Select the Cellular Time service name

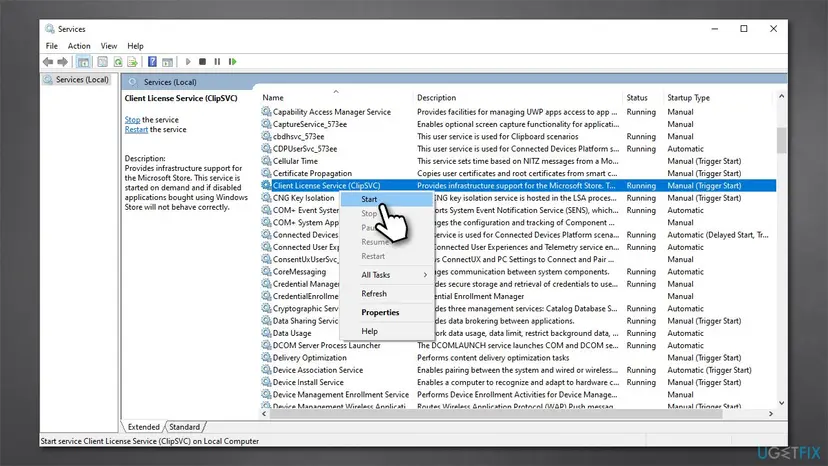[295, 161]
